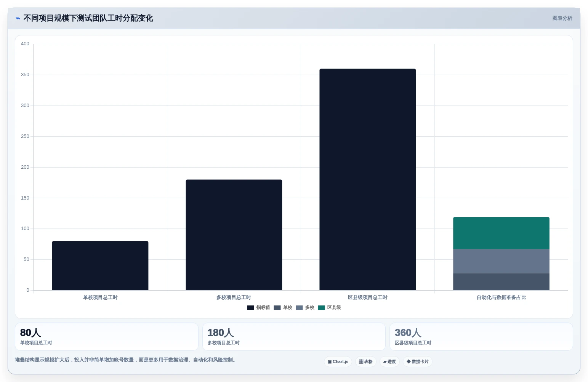Open the 80人 stat card

point(107,337)
